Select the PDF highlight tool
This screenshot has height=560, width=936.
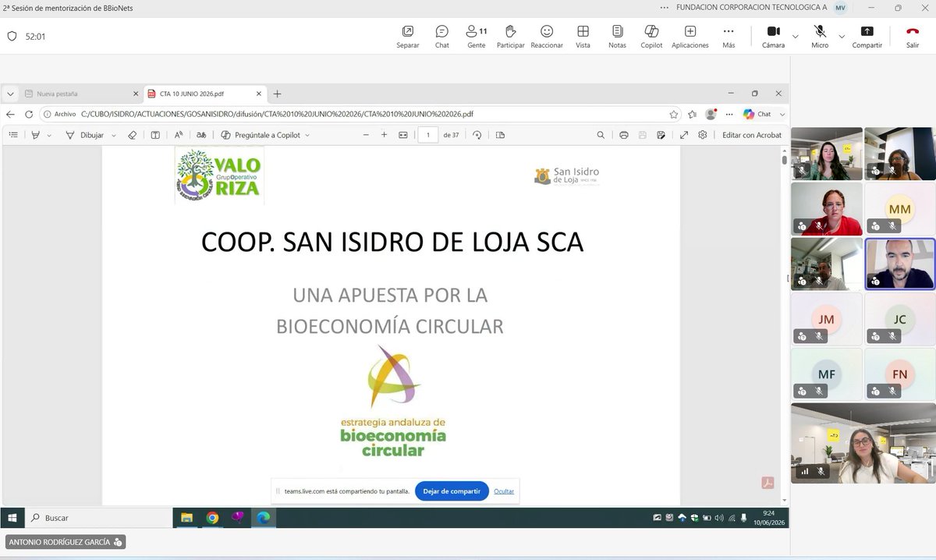[35, 135]
